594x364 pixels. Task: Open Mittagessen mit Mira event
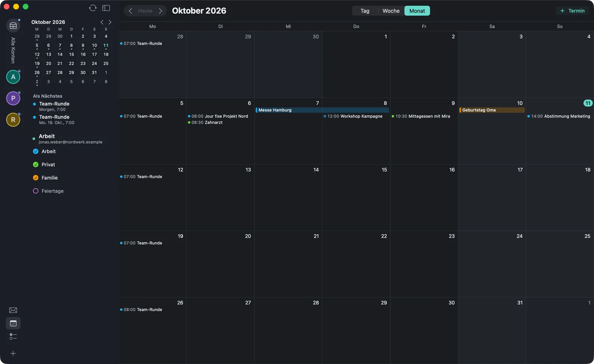coord(421,116)
